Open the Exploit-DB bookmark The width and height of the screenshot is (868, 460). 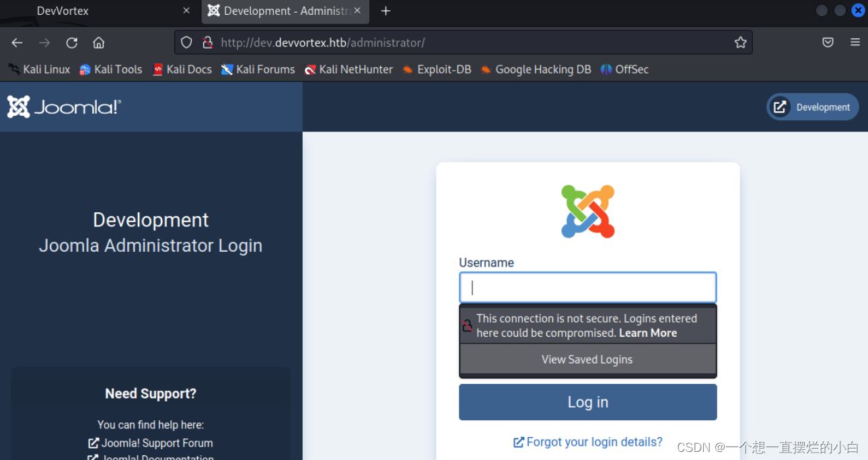tap(437, 69)
